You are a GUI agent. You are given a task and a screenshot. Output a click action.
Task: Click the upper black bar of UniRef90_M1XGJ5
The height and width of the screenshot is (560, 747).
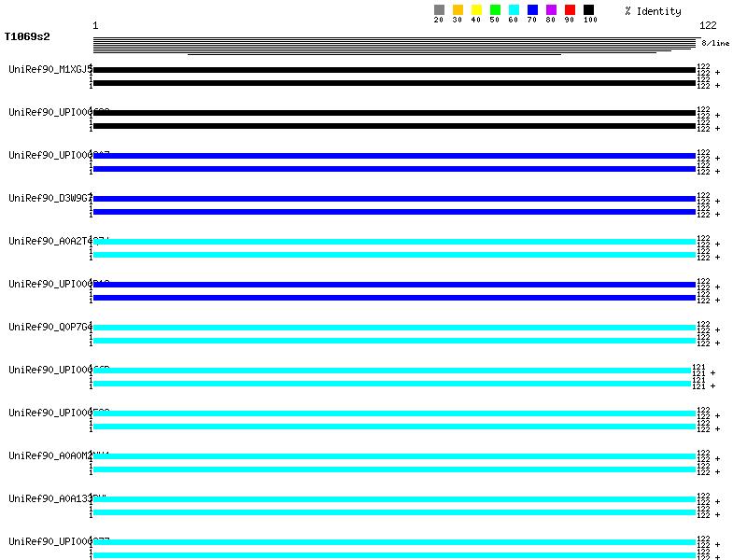click(394, 70)
